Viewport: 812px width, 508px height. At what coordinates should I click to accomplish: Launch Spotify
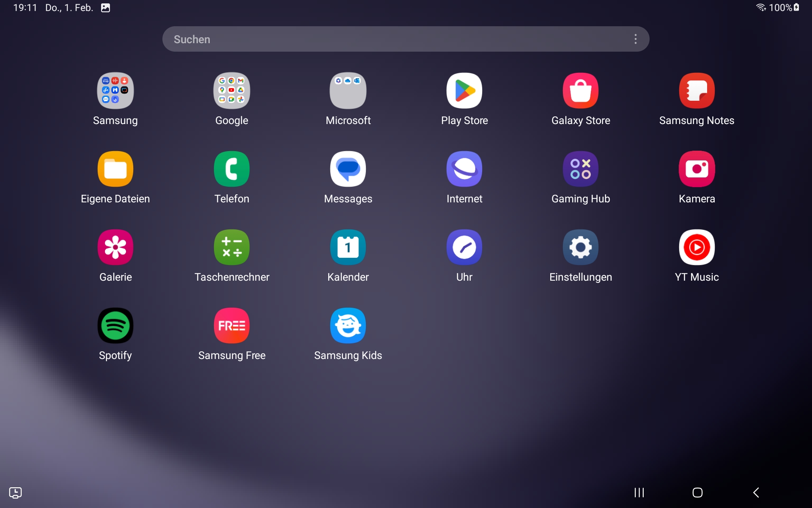(115, 326)
